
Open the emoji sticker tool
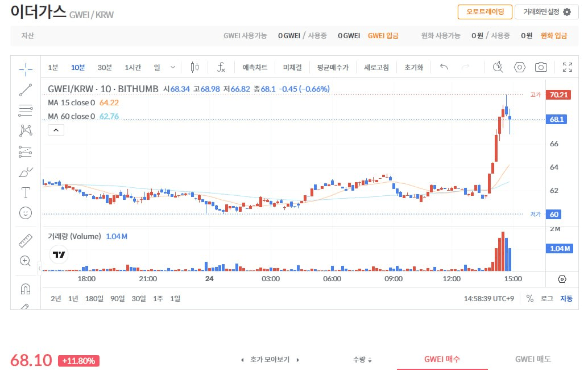pos(26,213)
